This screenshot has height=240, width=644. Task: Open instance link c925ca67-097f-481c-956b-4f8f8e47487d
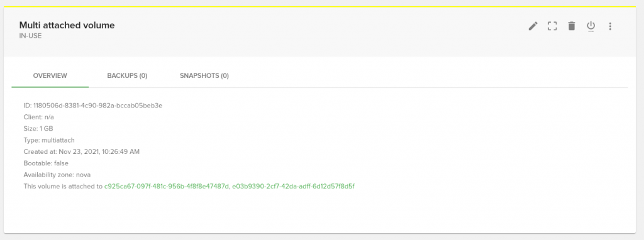167,186
